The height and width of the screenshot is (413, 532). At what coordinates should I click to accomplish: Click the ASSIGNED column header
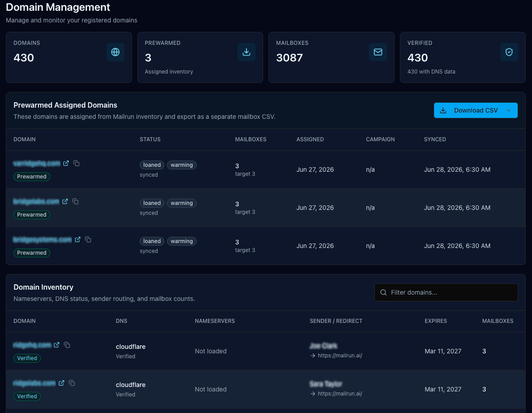point(310,139)
